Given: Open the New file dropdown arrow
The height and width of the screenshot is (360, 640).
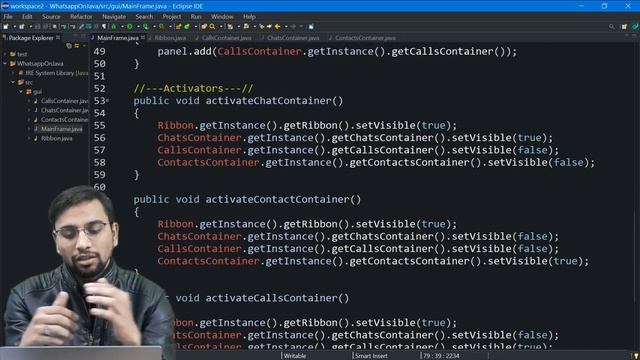Looking at the screenshot, I should point(14,27).
